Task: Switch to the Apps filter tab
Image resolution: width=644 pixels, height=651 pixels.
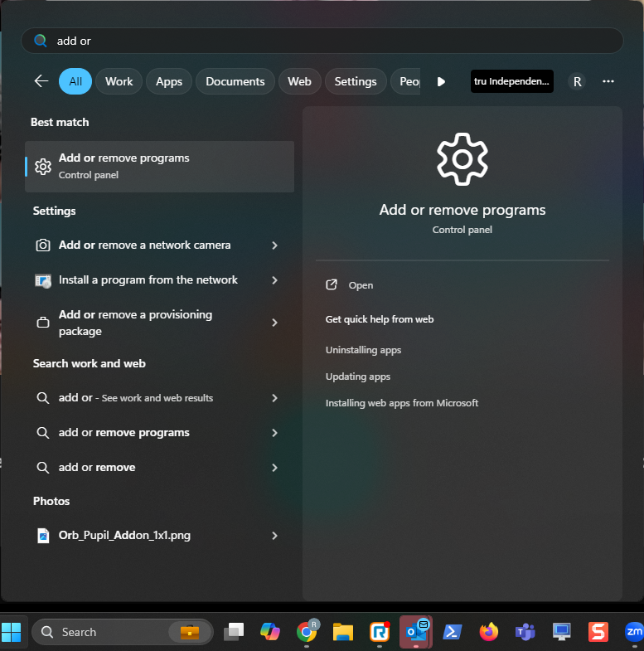Action: point(169,81)
